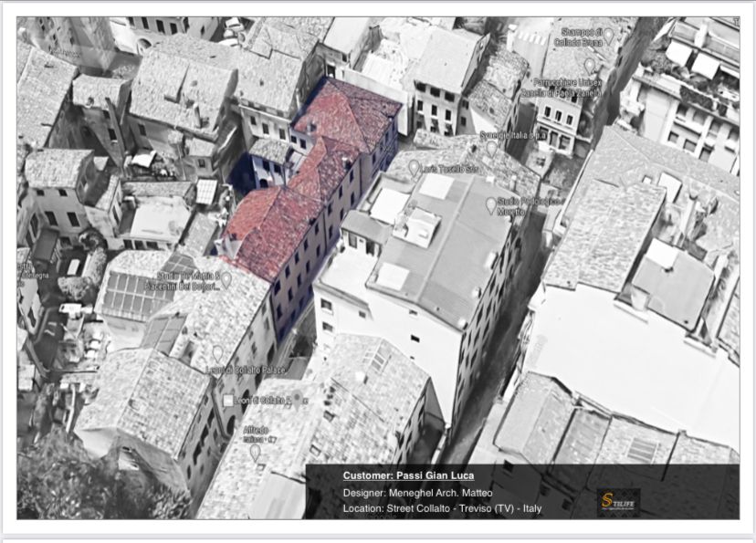
Task: Click the Customer: Passi Gian Luca heading
Action: point(408,476)
